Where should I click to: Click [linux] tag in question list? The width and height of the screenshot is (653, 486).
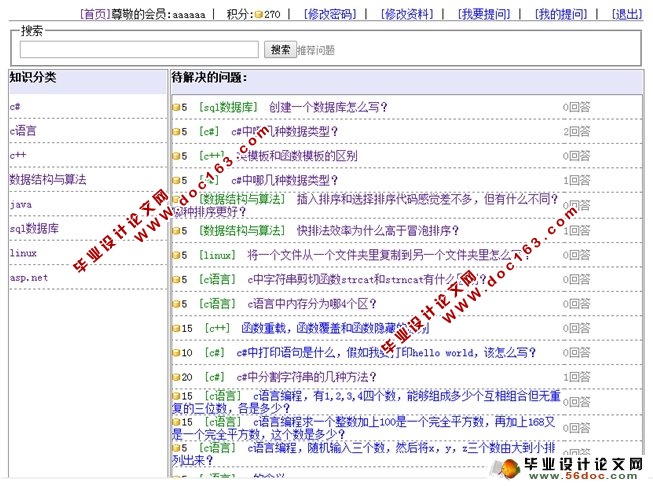217,254
